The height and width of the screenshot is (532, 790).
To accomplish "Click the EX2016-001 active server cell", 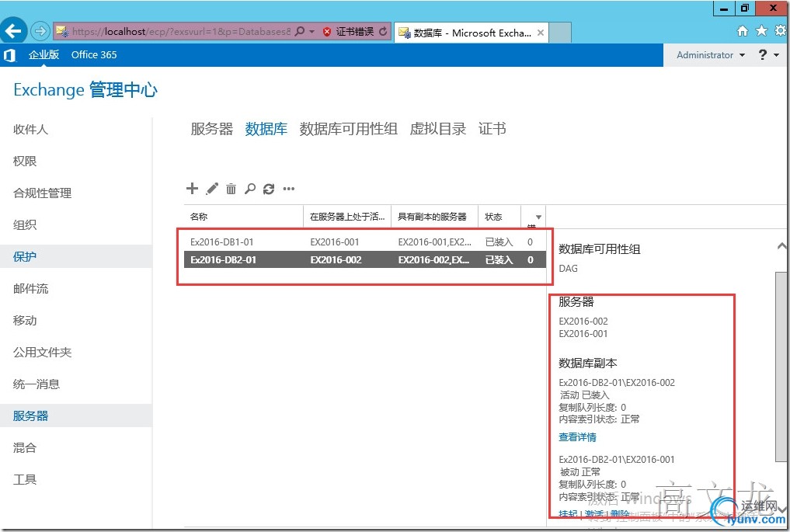I will (x=335, y=242).
